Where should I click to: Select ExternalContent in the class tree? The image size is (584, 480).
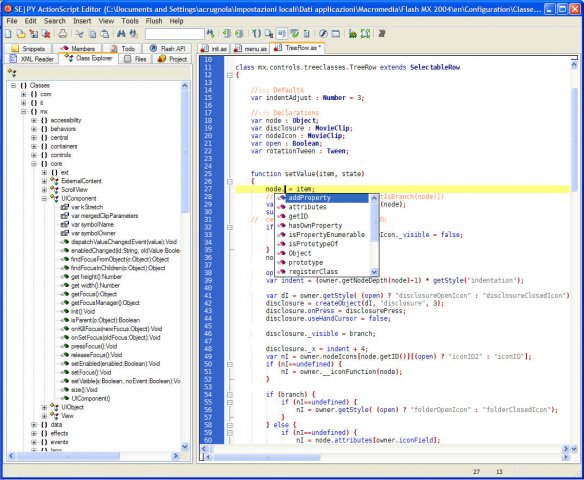(x=81, y=181)
